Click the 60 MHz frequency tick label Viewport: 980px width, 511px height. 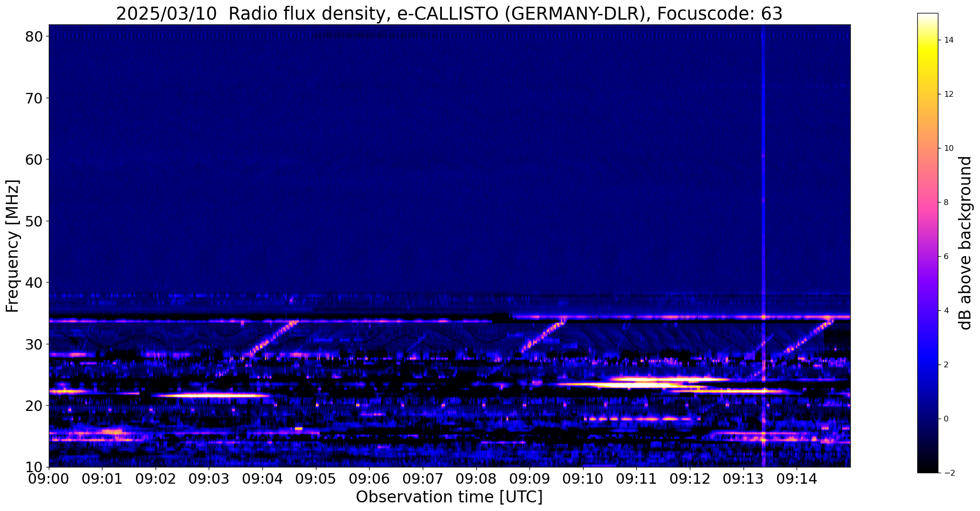[x=34, y=159]
